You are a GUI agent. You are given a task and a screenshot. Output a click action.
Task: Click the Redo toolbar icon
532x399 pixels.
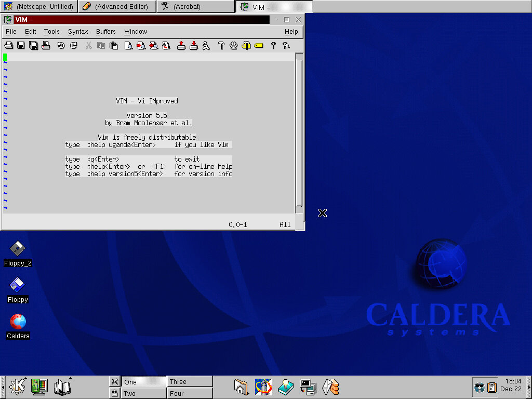point(73,46)
